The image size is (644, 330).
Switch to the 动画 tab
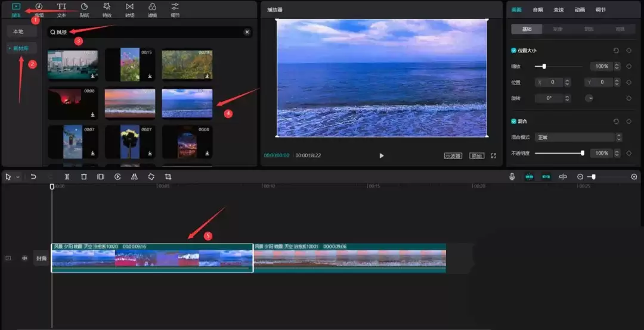[579, 10]
